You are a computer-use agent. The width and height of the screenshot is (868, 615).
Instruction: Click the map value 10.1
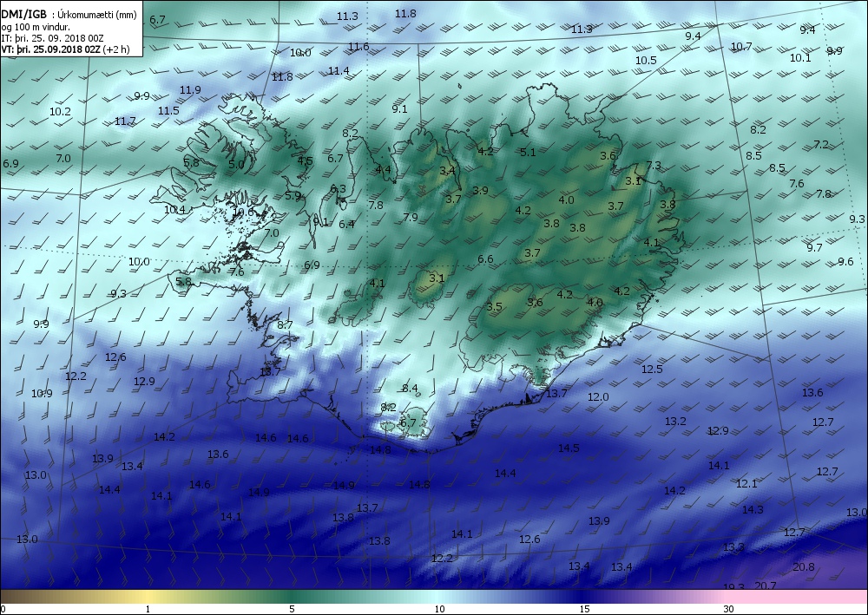800,57
